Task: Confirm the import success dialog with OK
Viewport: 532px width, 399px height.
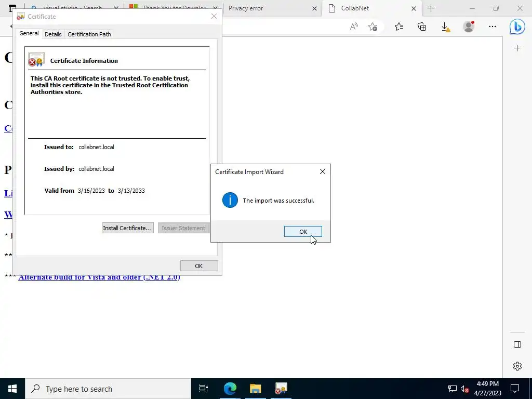Action: [303, 231]
